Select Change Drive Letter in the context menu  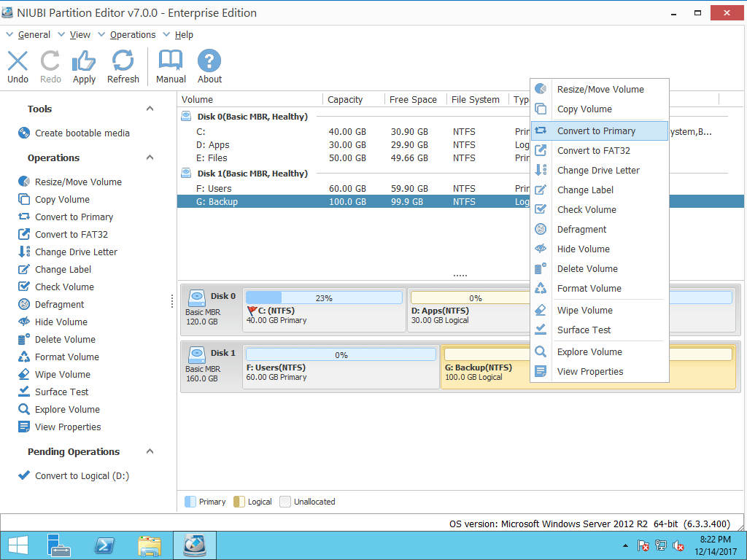(x=600, y=171)
